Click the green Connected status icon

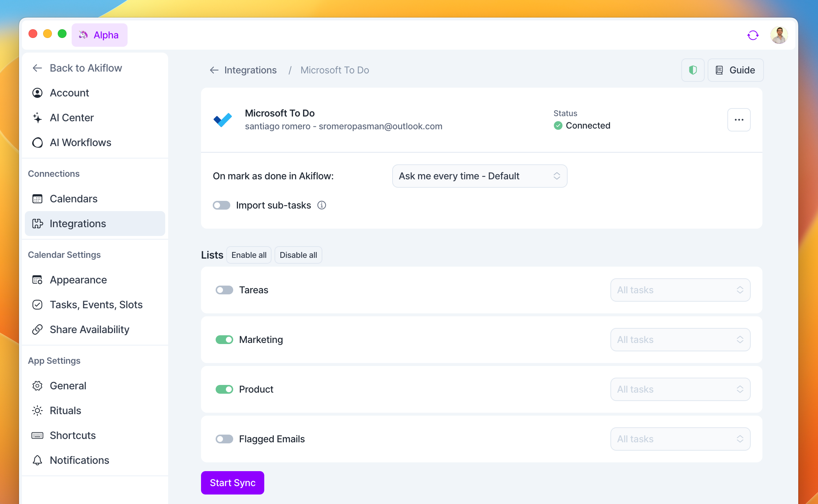coord(558,126)
